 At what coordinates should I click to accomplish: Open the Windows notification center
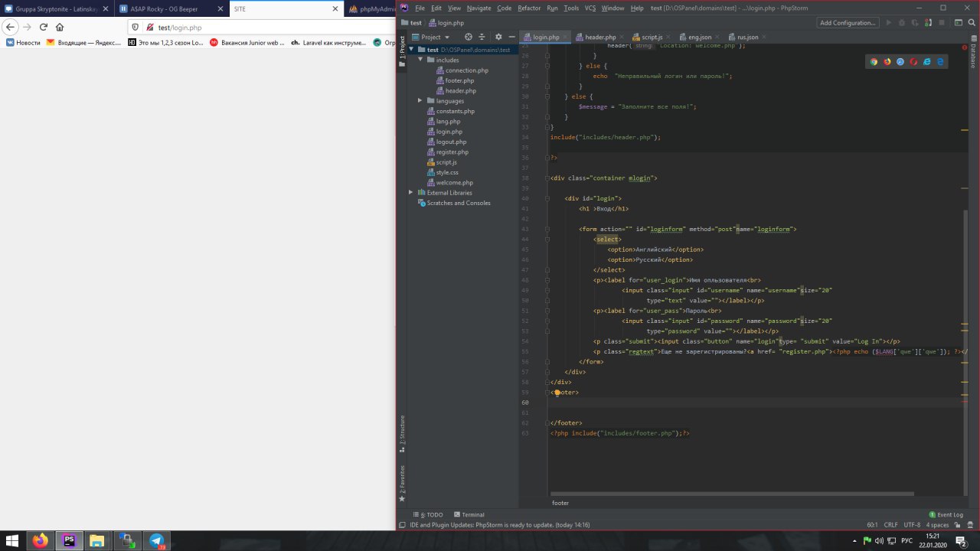pyautogui.click(x=960, y=540)
